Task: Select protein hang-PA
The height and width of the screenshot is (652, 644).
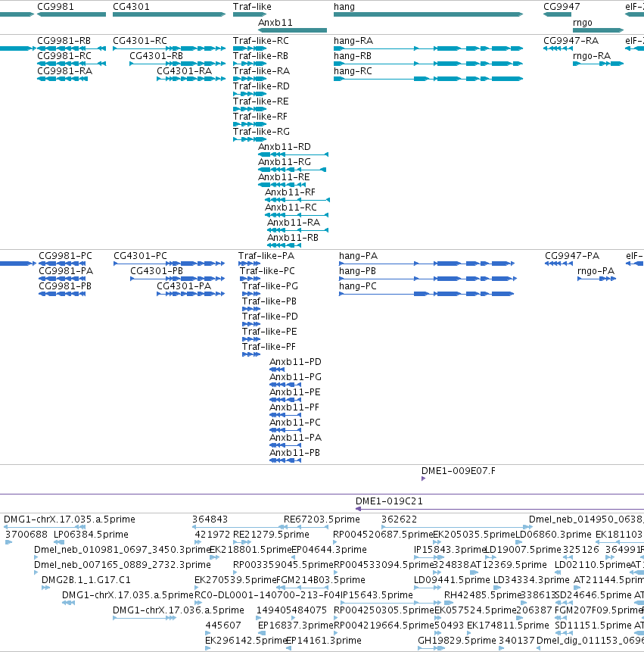Action: (x=358, y=256)
